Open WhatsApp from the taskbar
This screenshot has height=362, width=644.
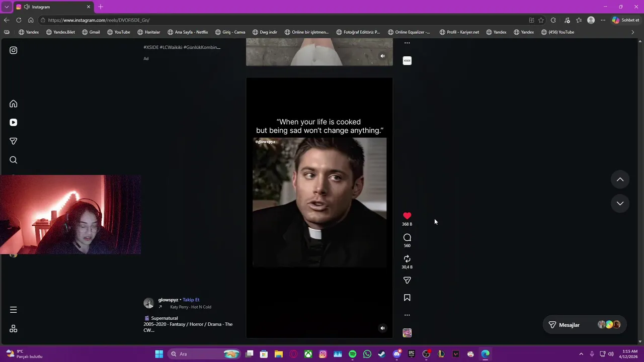point(367,354)
